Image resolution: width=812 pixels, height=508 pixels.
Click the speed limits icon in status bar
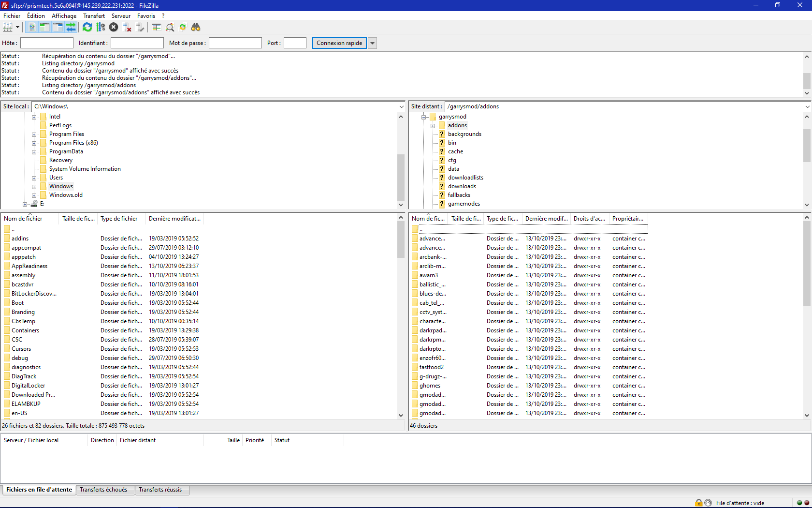(708, 503)
